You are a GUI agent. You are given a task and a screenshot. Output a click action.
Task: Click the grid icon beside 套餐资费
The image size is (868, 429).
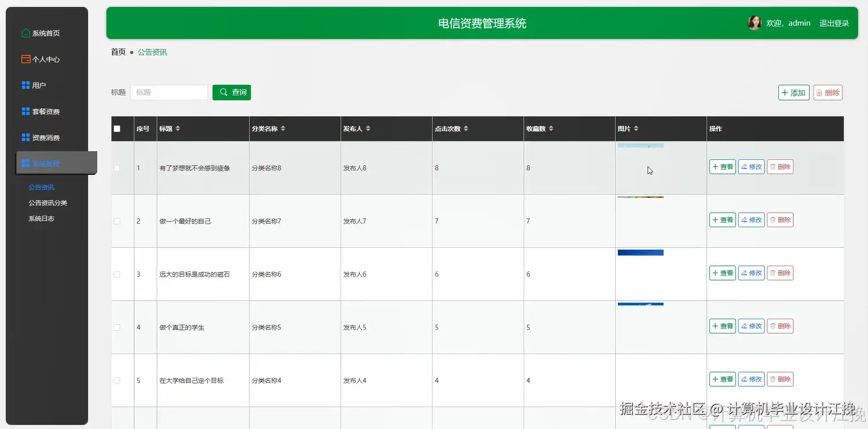[26, 112]
